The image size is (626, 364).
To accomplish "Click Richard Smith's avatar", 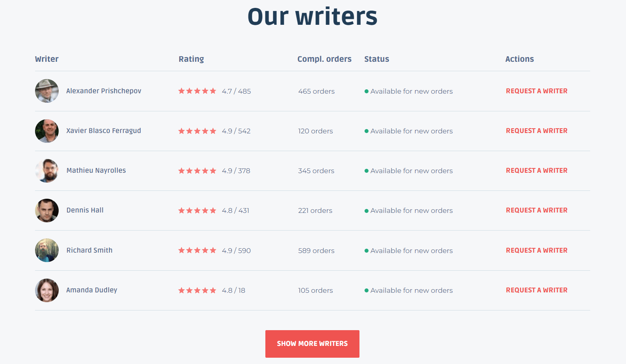I will (47, 250).
